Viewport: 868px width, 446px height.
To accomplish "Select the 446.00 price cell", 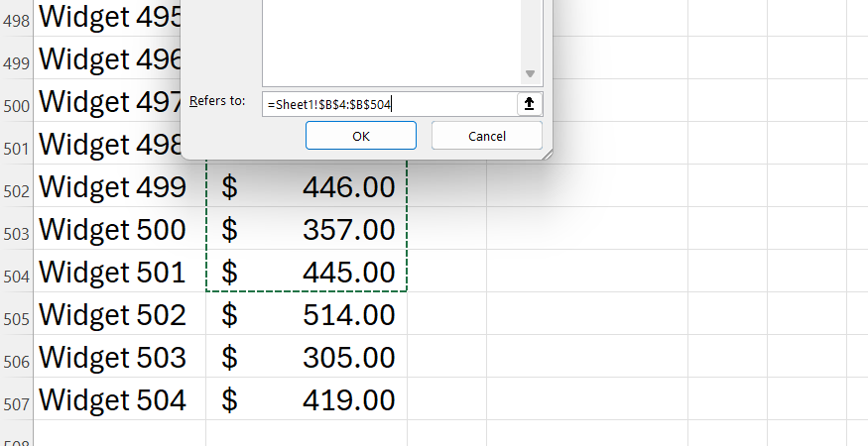I will (x=307, y=186).
